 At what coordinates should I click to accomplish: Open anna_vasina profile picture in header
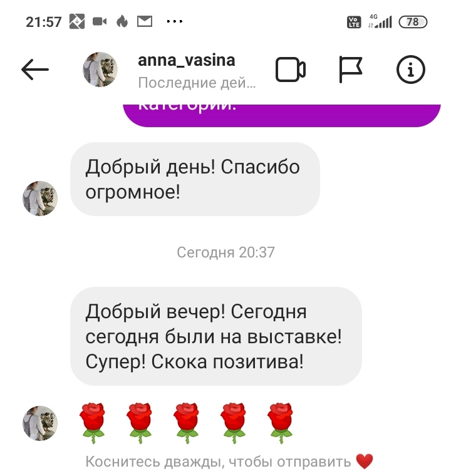coord(100,70)
